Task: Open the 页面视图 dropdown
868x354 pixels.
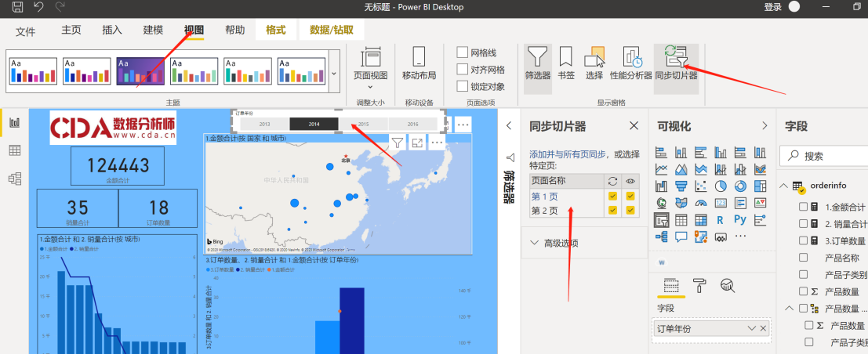Action: coord(370,86)
